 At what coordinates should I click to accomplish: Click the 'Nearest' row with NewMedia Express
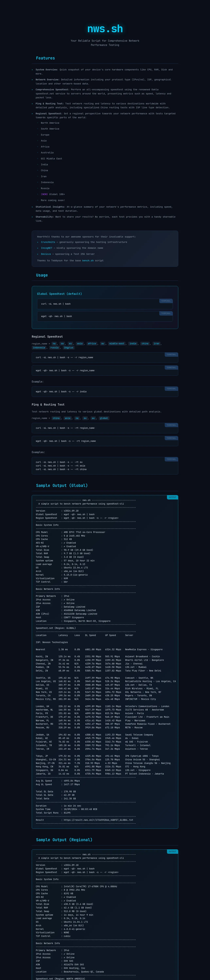pyautogui.click(x=99, y=649)
